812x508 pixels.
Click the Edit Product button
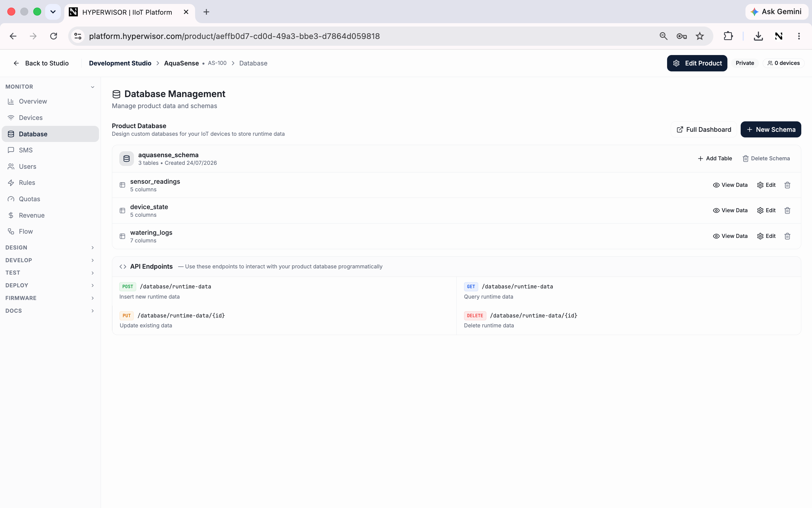click(x=697, y=63)
